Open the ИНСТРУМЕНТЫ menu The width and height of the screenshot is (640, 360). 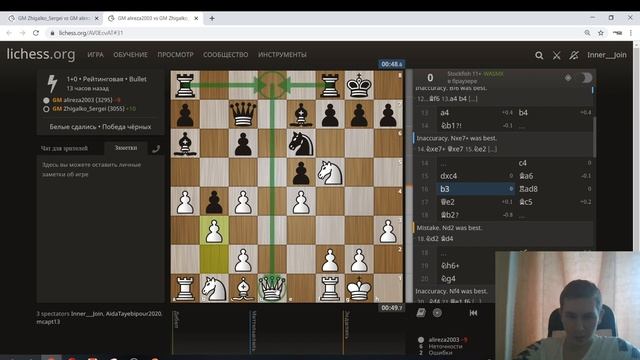[282, 55]
